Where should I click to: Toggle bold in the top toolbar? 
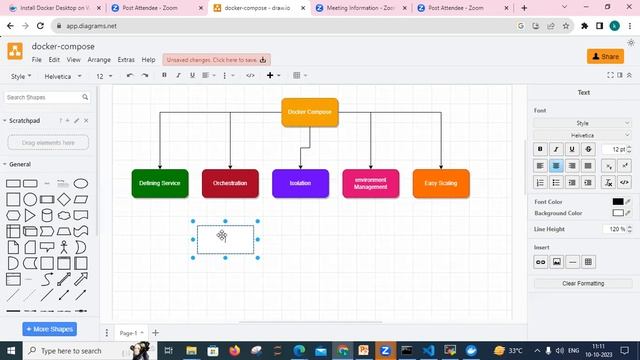click(164, 76)
